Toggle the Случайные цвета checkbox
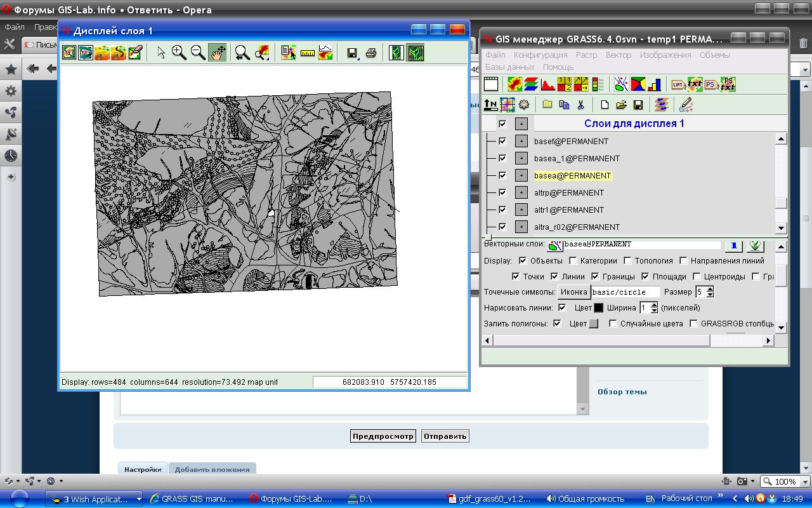The image size is (812, 508). [x=613, y=324]
